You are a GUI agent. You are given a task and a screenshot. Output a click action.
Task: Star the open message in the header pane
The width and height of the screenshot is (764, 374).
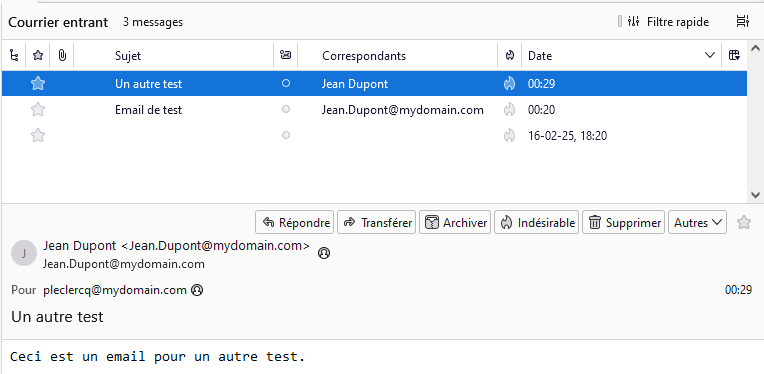744,223
